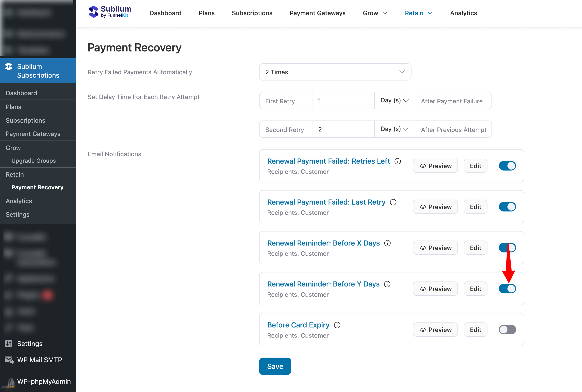Click the Second Retry delay number field
Image resolution: width=582 pixels, height=392 pixels.
pos(343,129)
